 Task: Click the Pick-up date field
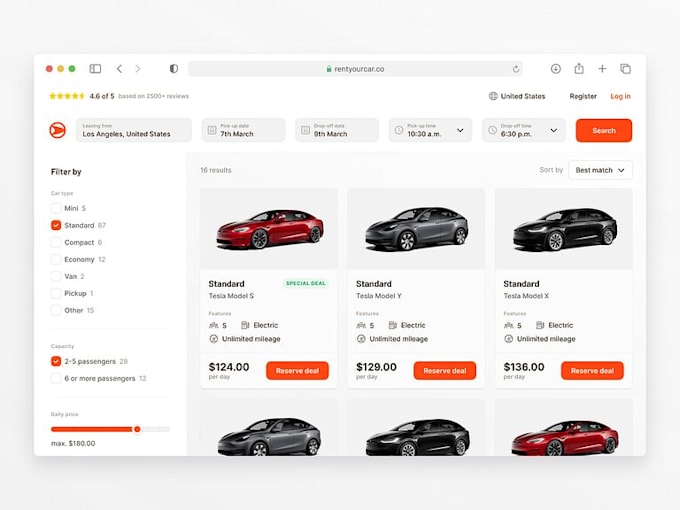243,130
